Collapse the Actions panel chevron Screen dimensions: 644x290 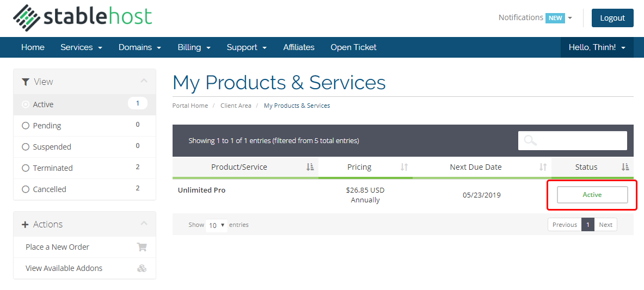tap(144, 224)
